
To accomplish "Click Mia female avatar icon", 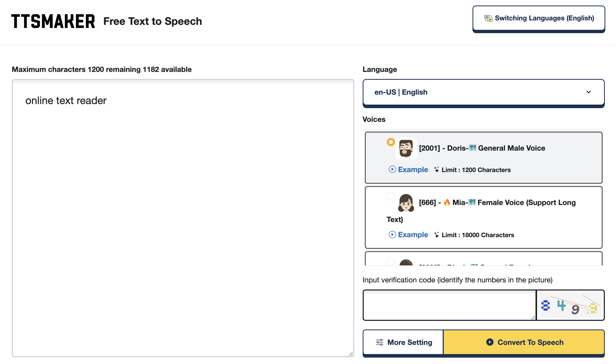I will (x=406, y=203).
